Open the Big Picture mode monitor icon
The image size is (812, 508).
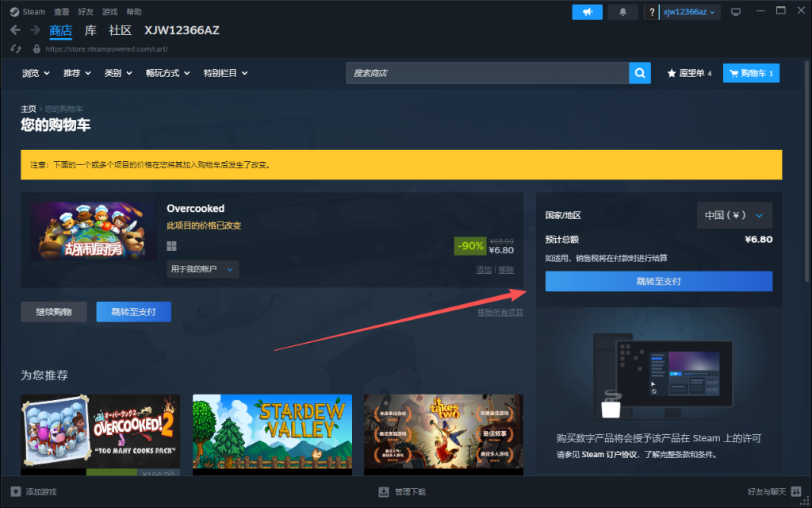point(736,12)
